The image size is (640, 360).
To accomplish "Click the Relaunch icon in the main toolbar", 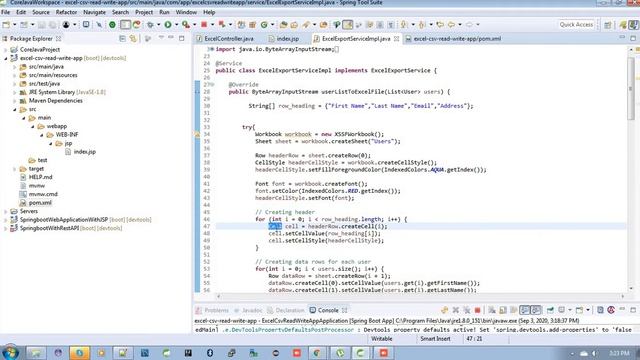I will (222, 24).
